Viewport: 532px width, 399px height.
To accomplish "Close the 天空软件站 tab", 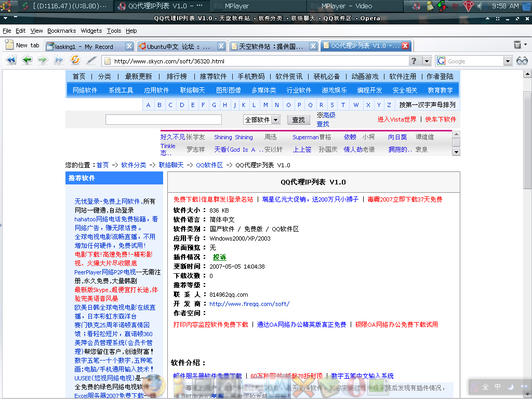I will tap(313, 46).
